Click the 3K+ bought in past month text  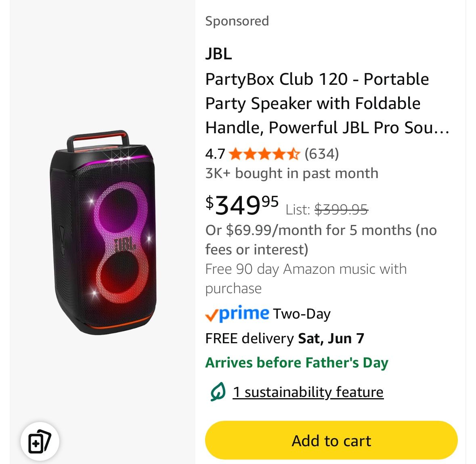click(292, 173)
